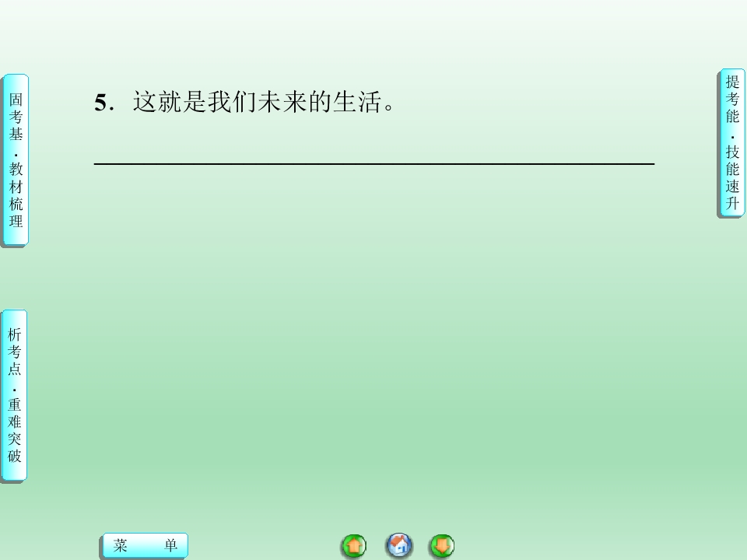Advance with the green down arrow icon
This screenshot has height=560, width=747.
click(x=442, y=546)
